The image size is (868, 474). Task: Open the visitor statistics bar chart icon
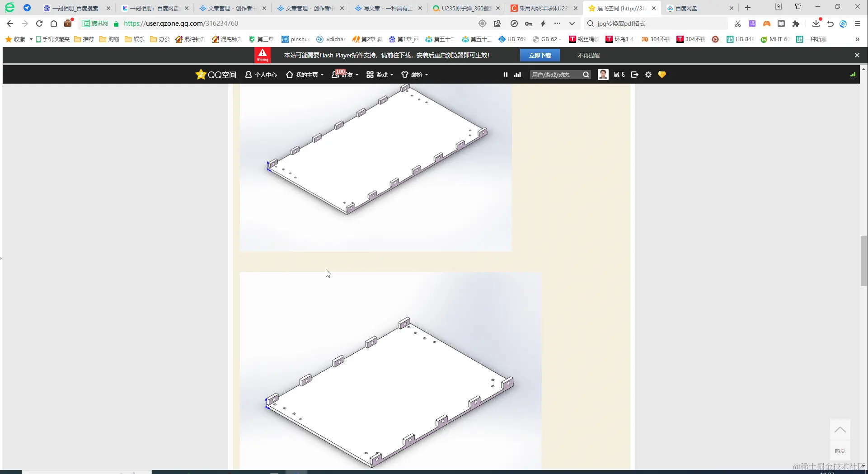(517, 74)
